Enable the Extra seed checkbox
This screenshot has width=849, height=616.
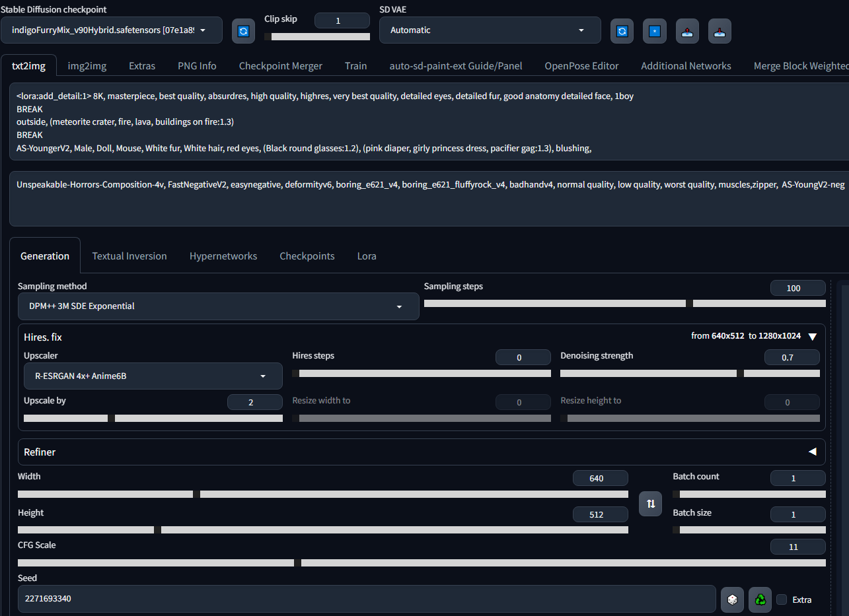[782, 599]
